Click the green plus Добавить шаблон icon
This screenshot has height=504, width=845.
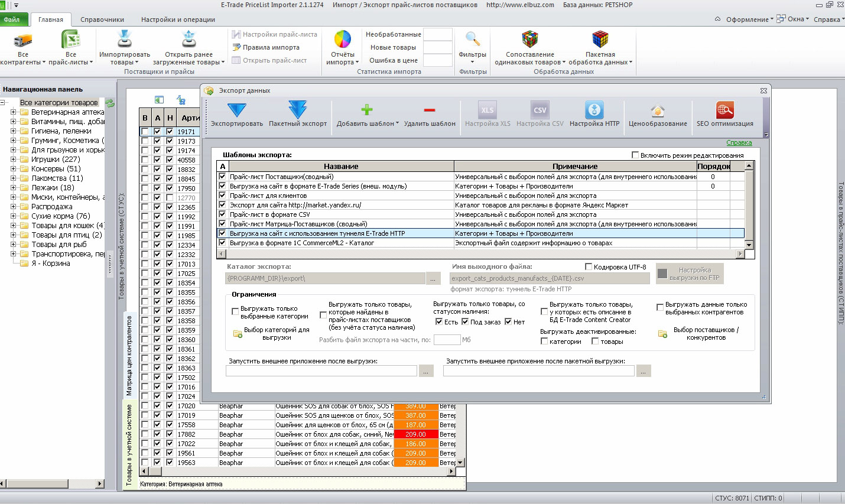click(x=367, y=110)
